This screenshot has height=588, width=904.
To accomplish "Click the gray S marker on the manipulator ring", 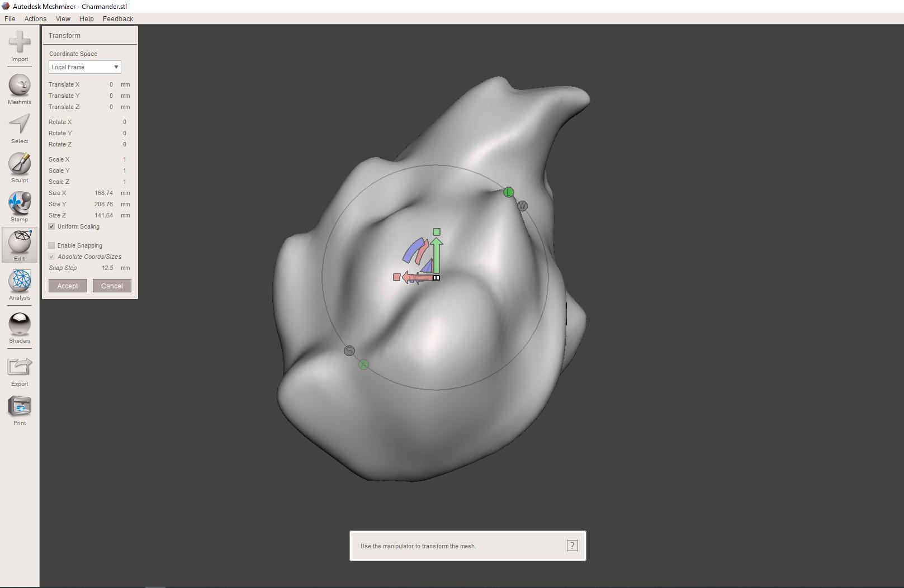I will pos(349,351).
